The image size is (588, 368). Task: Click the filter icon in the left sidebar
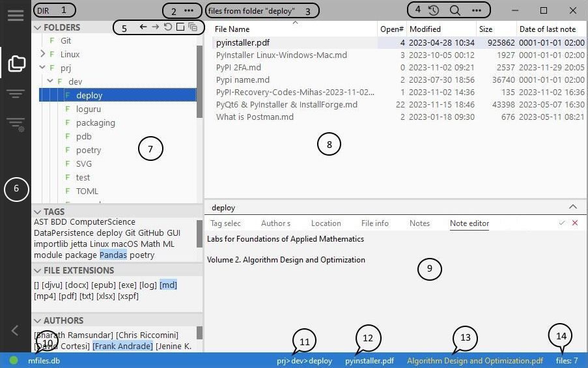[16, 93]
